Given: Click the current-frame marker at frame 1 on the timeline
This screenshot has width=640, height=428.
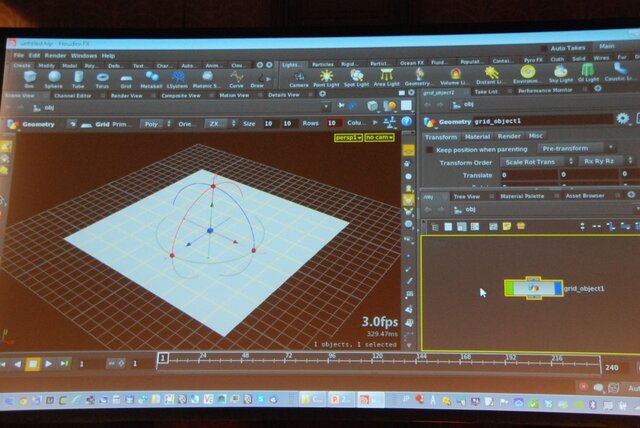Looking at the screenshot, I should (x=163, y=358).
